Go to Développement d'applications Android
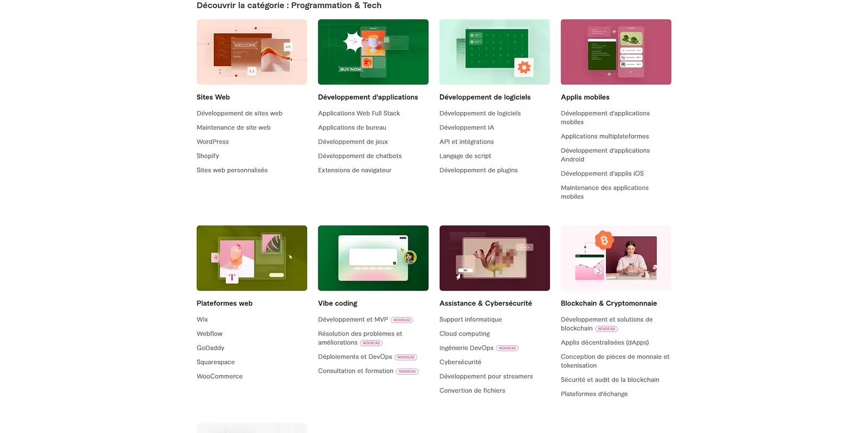The image size is (868, 433). tap(605, 155)
